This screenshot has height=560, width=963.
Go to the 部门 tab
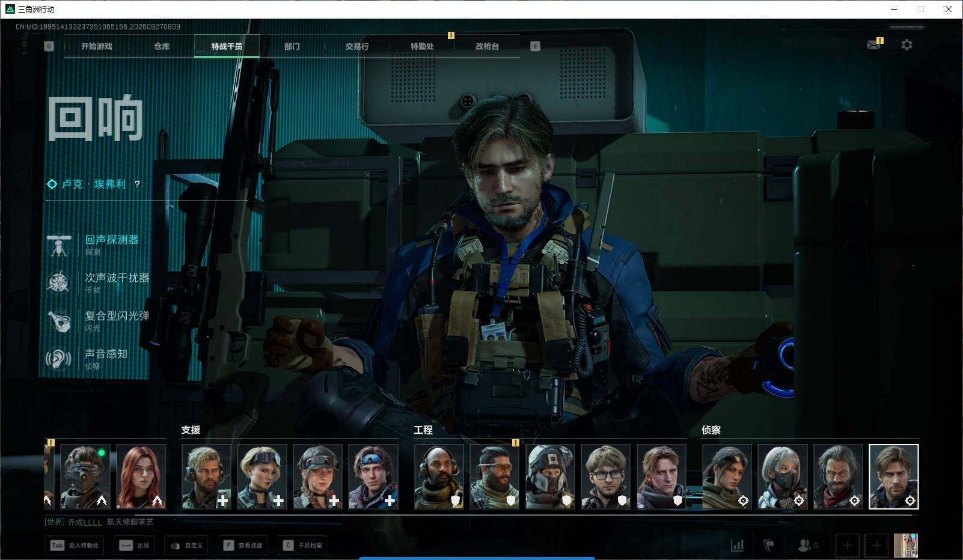point(292,46)
